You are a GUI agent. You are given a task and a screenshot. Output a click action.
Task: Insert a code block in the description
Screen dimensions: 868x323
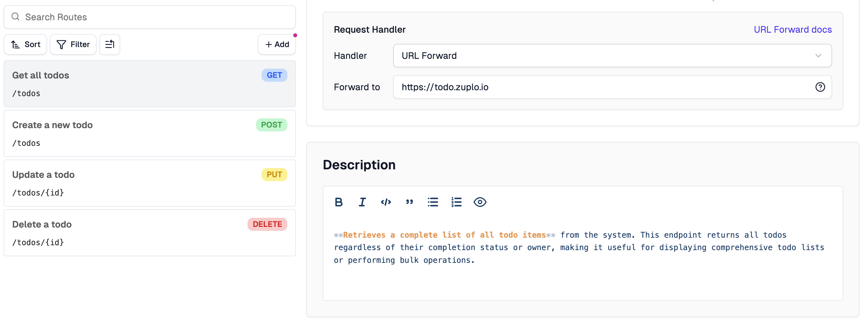click(385, 202)
